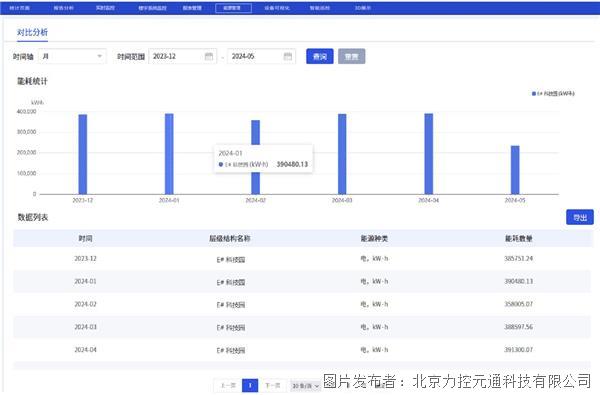This screenshot has width=600, height=395.
Task: Click the end date field 2024-05
Action: (261, 57)
